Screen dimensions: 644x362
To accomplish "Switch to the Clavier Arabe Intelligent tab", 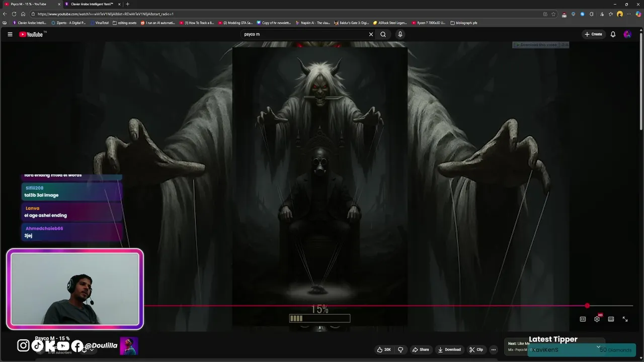I will pos(92,4).
